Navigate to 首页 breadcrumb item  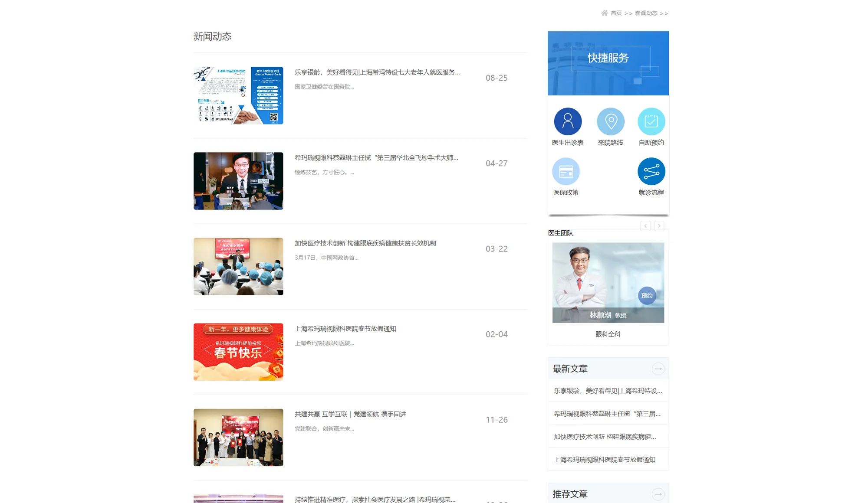click(616, 13)
